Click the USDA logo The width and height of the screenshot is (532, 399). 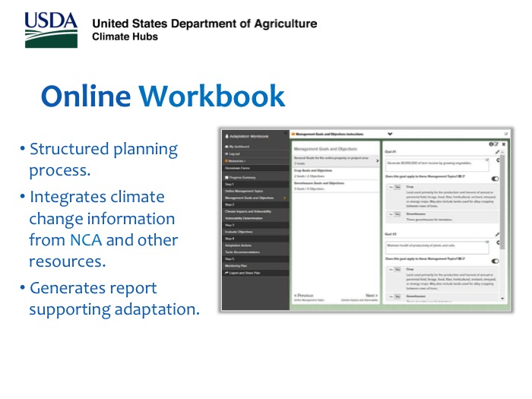coord(50,28)
